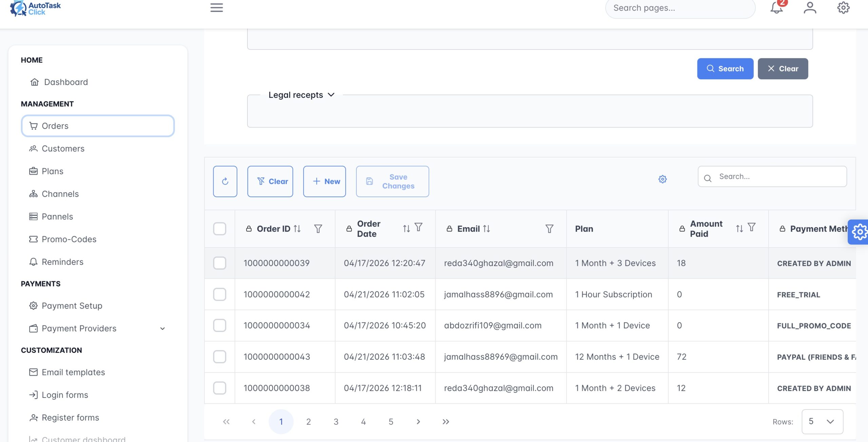The width and height of the screenshot is (868, 442).
Task: Focus the table Search field
Action: tap(772, 176)
